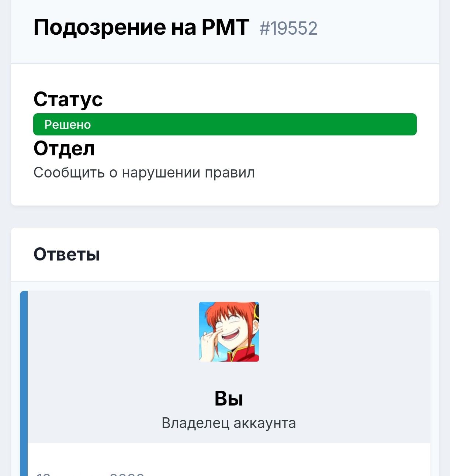The height and width of the screenshot is (476, 450).
Task: Click the word Решено inside status bar
Action: [x=67, y=125]
